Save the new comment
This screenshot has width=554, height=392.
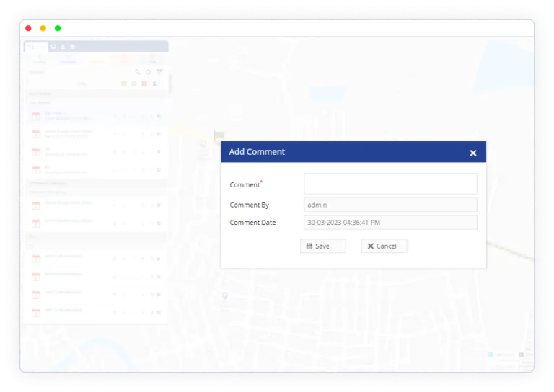point(322,246)
